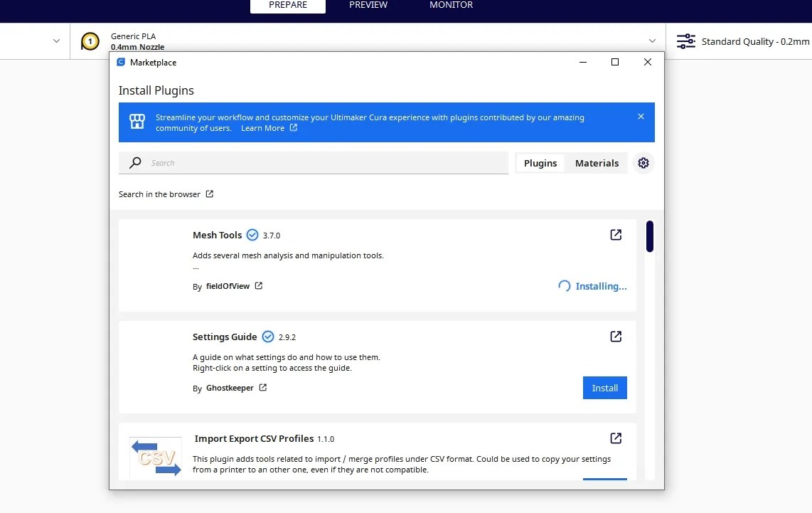Click Import Export CSV Profiles title

click(255, 438)
